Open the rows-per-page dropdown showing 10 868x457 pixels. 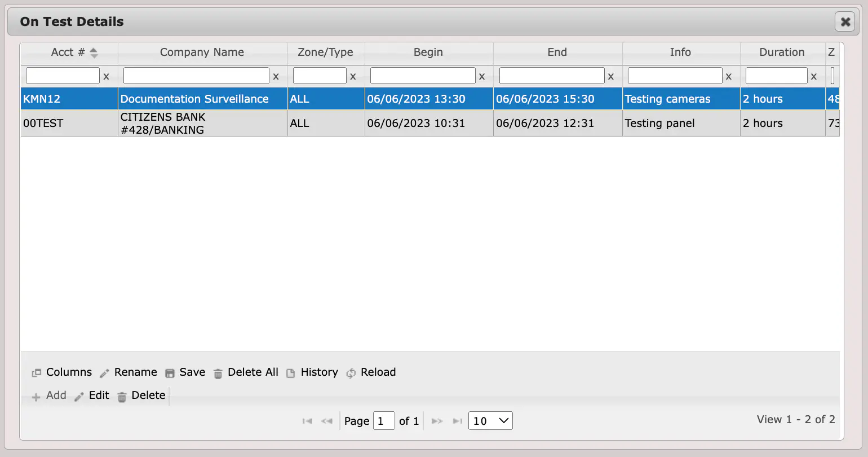490,421
